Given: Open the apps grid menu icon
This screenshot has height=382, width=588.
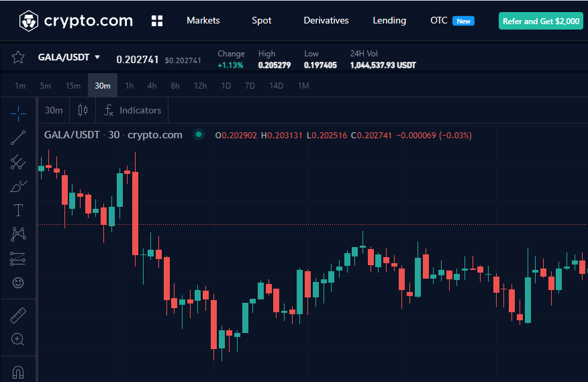Looking at the screenshot, I should pos(157,21).
